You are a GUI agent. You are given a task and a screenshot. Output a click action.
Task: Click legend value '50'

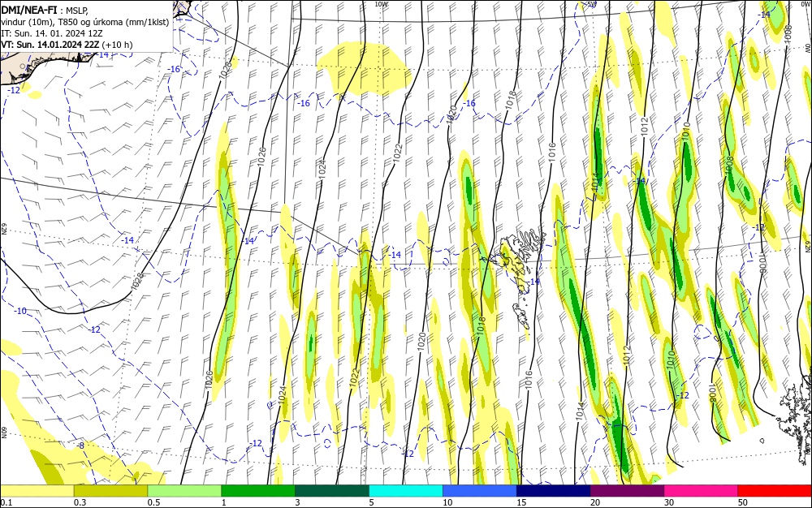(743, 502)
